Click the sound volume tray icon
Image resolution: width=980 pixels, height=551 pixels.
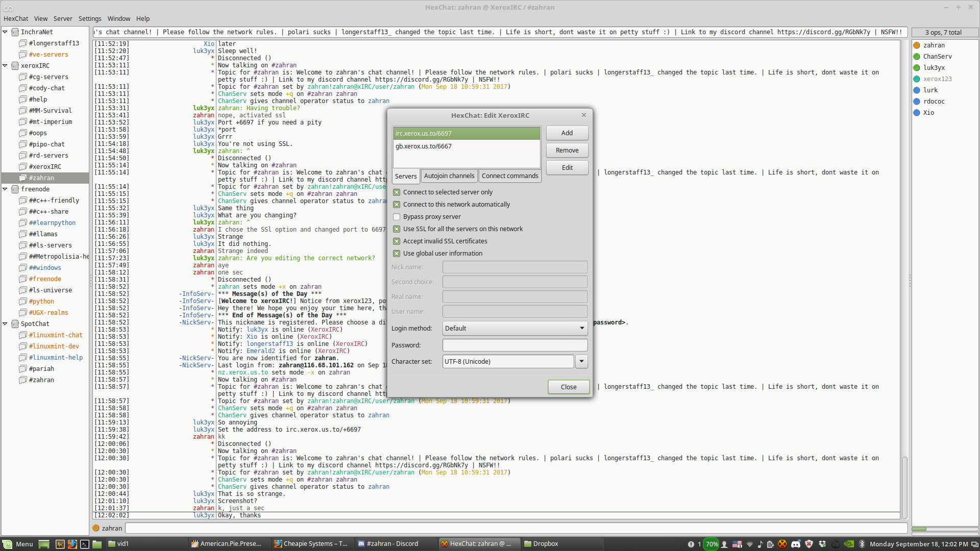[760, 544]
